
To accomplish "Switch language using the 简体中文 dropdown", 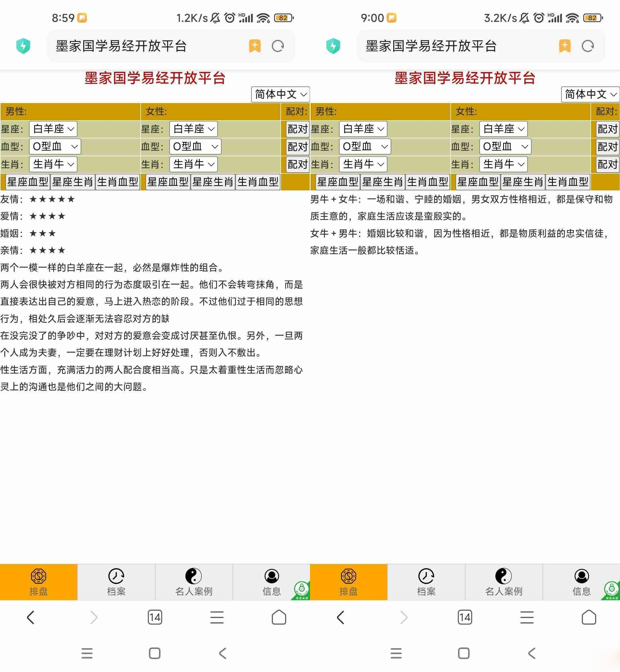I will click(280, 94).
